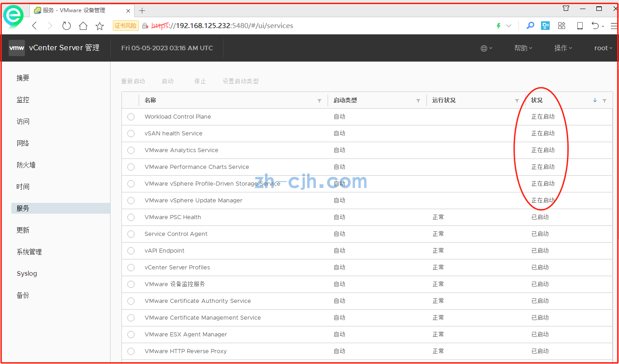The width and height of the screenshot is (619, 364).
Task: Bookmark page with star icon
Action: (100, 26)
